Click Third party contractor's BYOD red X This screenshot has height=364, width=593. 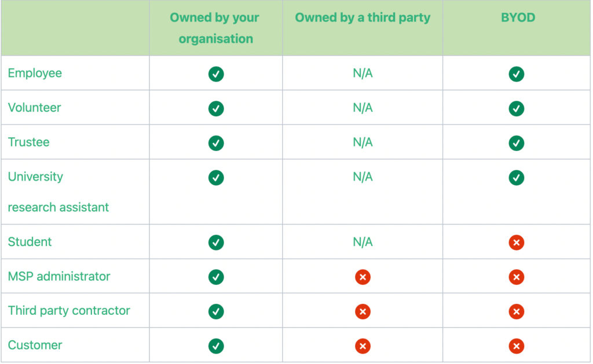point(517,312)
